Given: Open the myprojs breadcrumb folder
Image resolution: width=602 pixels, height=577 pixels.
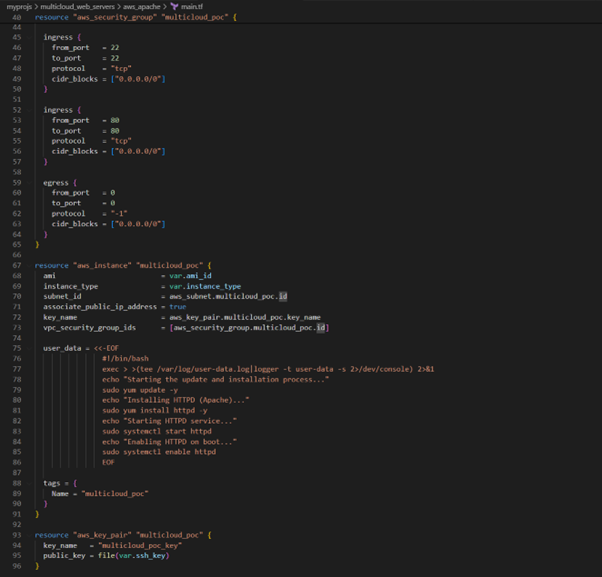Looking at the screenshot, I should point(19,6).
